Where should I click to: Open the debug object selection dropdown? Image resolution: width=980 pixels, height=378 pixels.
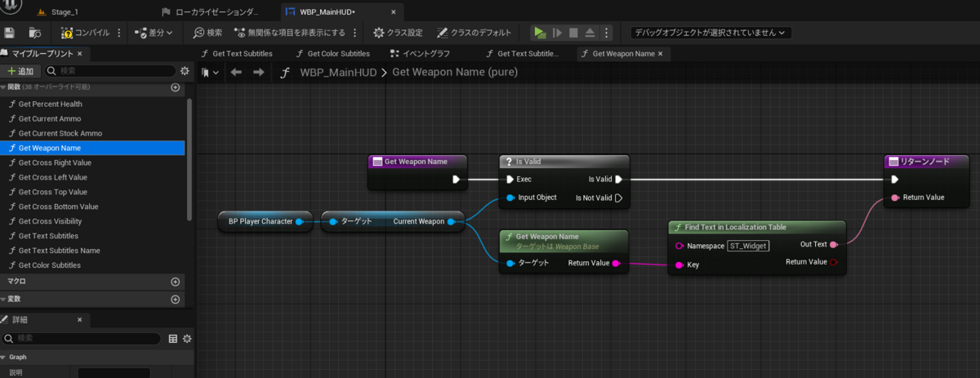[x=710, y=33]
